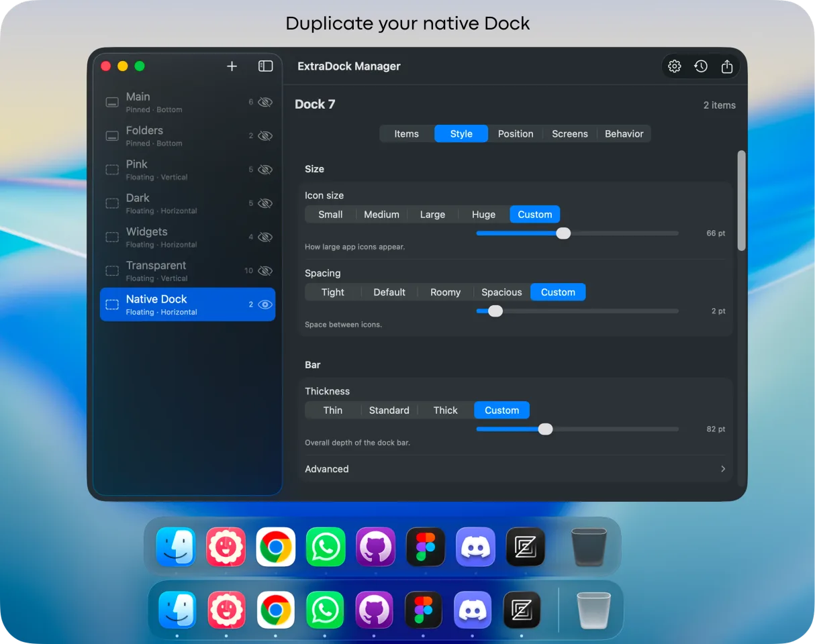Open Chrome from the lower dock
The height and width of the screenshot is (644, 815).
(x=276, y=610)
